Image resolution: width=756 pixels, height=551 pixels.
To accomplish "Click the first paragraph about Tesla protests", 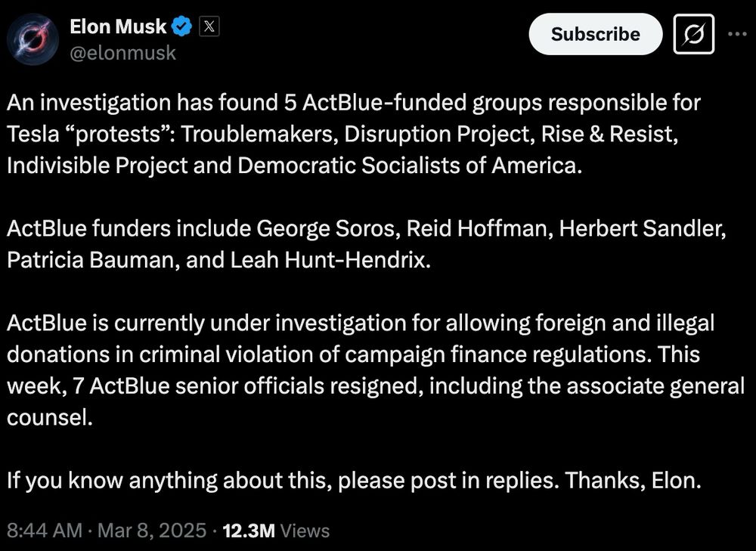I will (354, 134).
